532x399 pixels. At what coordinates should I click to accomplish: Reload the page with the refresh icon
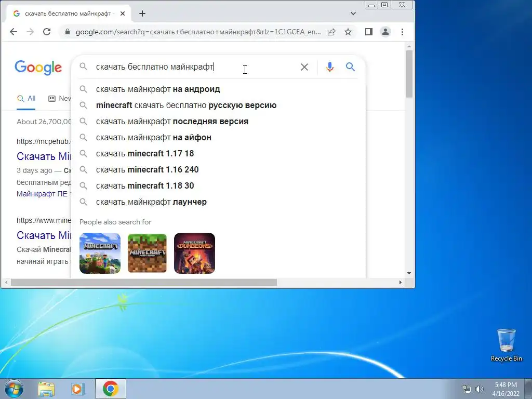coord(47,32)
